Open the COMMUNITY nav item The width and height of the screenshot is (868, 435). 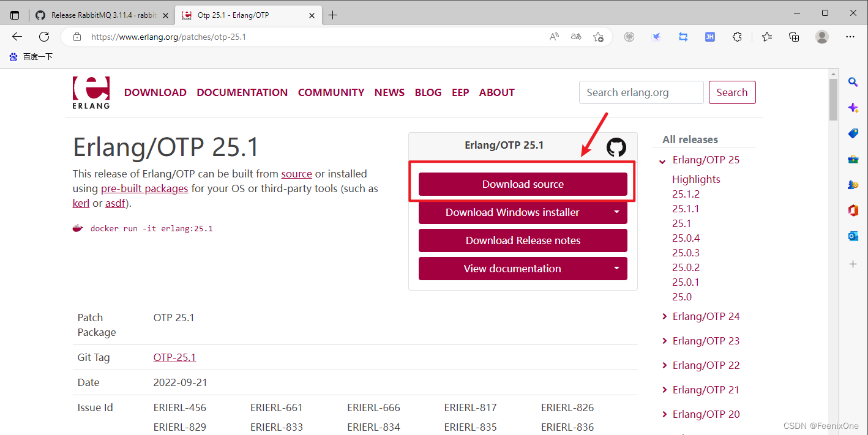[x=331, y=92]
